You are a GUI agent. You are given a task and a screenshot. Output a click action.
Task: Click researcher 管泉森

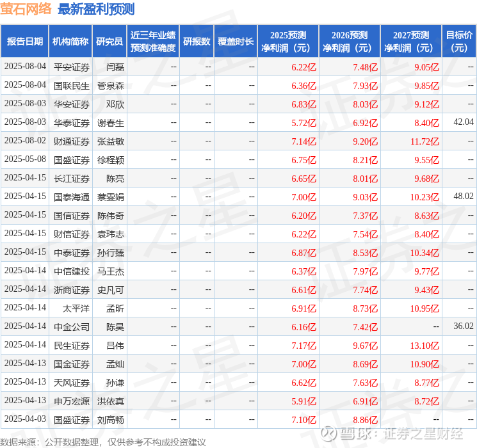[x=110, y=86]
